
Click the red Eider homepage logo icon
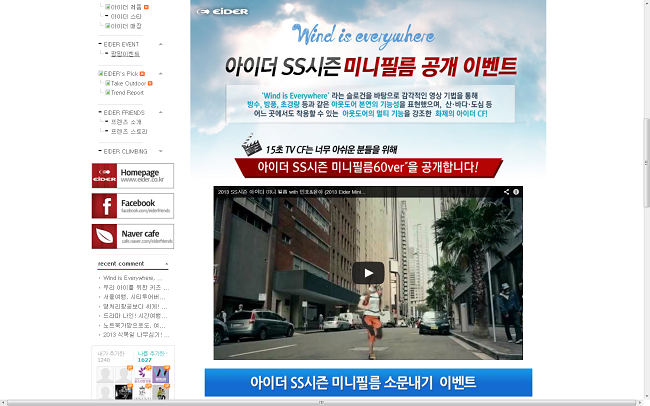click(104, 176)
